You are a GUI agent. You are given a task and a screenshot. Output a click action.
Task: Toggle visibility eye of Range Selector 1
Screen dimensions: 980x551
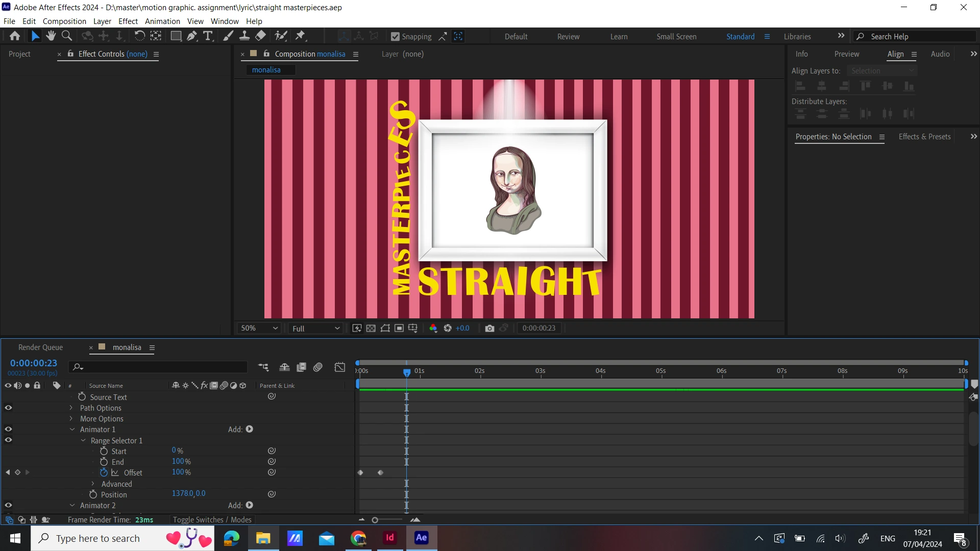(x=8, y=440)
